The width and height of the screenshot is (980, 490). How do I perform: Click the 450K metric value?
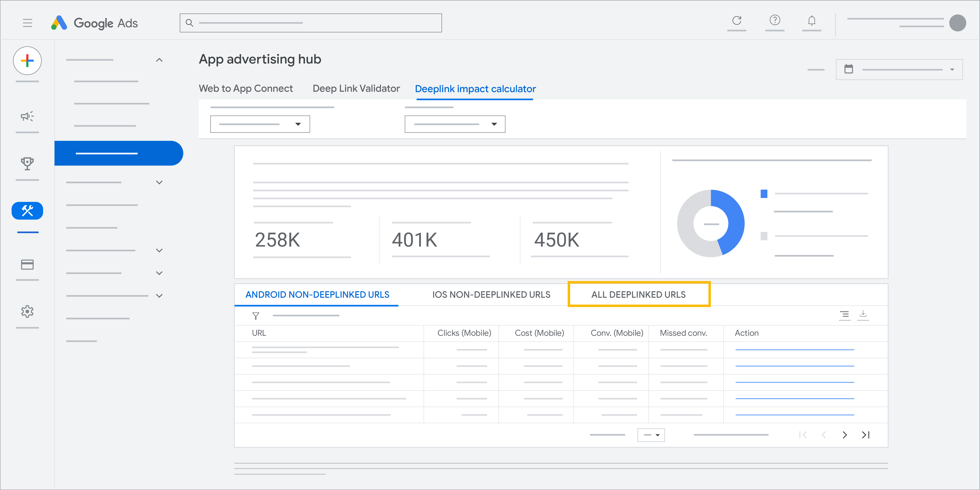(557, 240)
